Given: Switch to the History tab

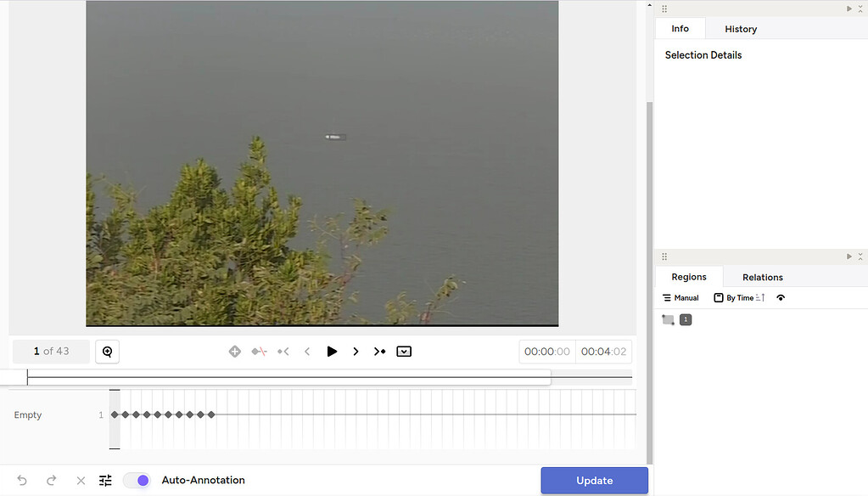Looking at the screenshot, I should [740, 28].
